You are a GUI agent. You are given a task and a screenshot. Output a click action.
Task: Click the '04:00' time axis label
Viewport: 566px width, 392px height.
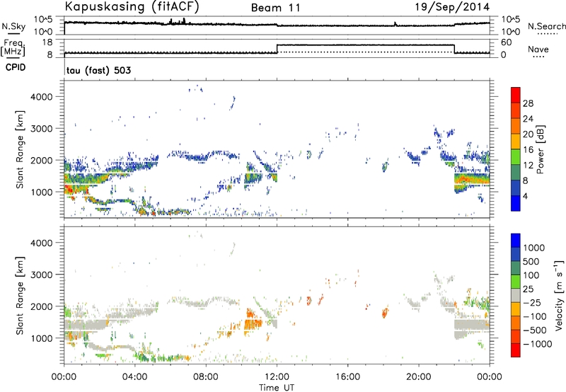tap(134, 377)
